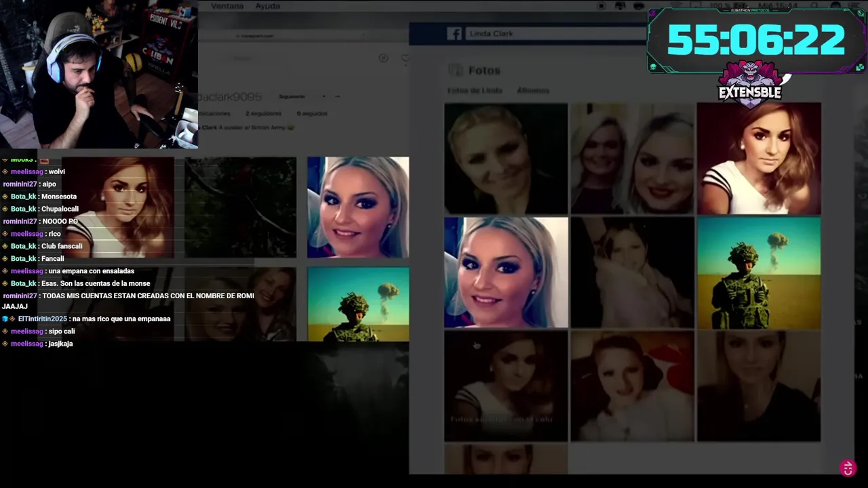Click the instagram.com address bar
Screen dimensions: 868x488
255,36
